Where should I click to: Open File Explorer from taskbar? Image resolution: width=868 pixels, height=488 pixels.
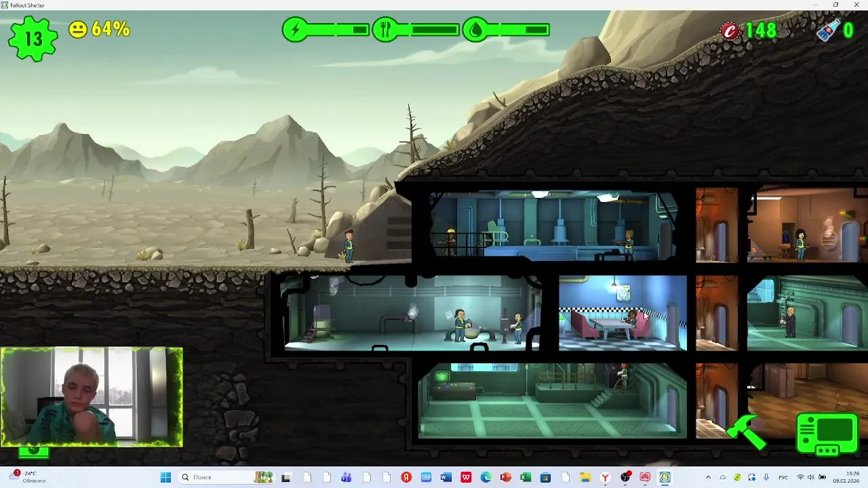click(x=585, y=477)
